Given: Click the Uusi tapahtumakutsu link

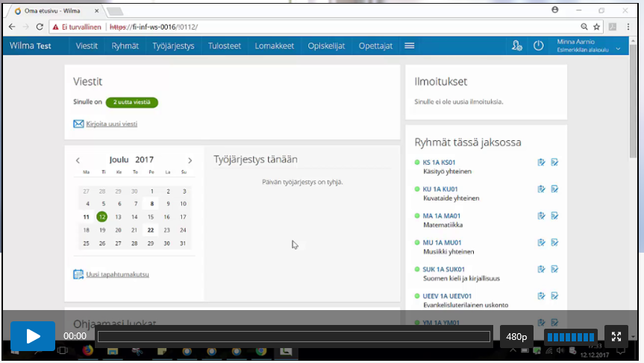Looking at the screenshot, I should (117, 274).
